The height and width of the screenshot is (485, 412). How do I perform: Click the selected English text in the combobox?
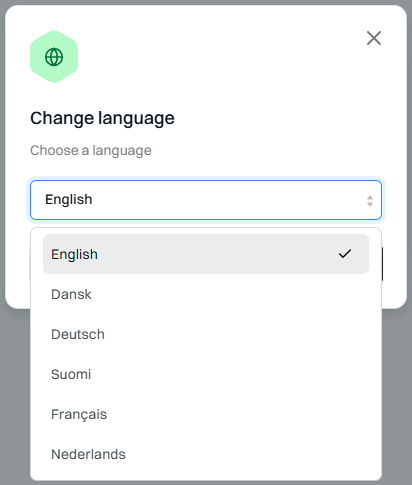(69, 200)
